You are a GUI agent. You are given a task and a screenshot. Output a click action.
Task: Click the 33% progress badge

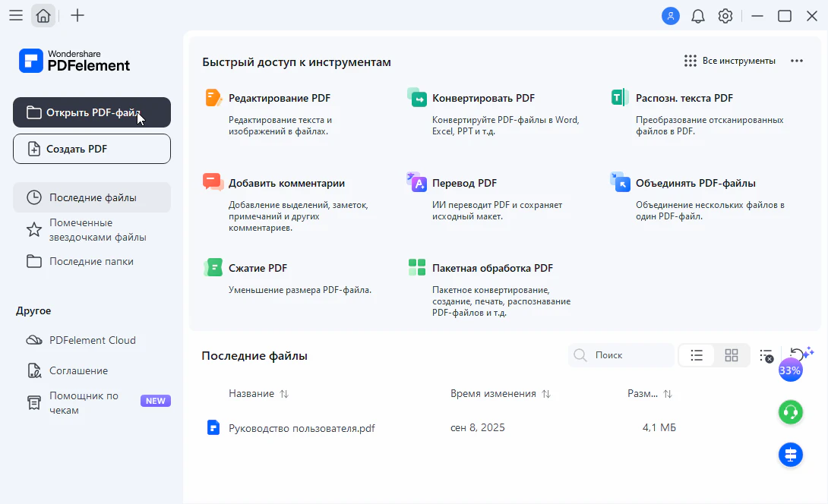pos(790,370)
